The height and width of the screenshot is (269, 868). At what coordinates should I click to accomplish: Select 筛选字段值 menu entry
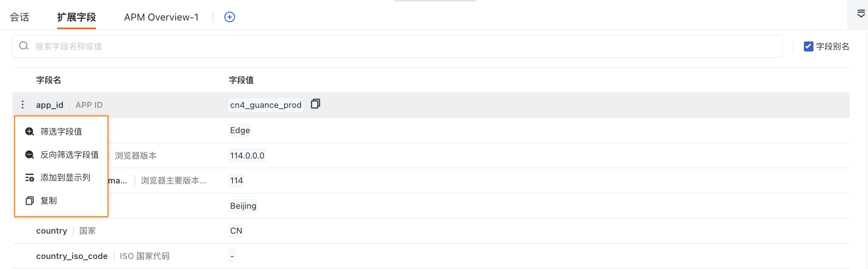coord(61,131)
